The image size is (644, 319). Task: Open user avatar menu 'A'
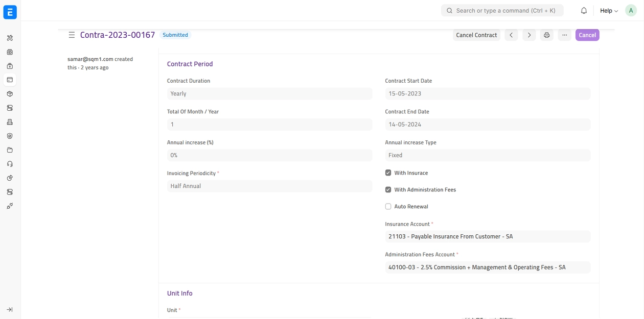[x=631, y=11]
